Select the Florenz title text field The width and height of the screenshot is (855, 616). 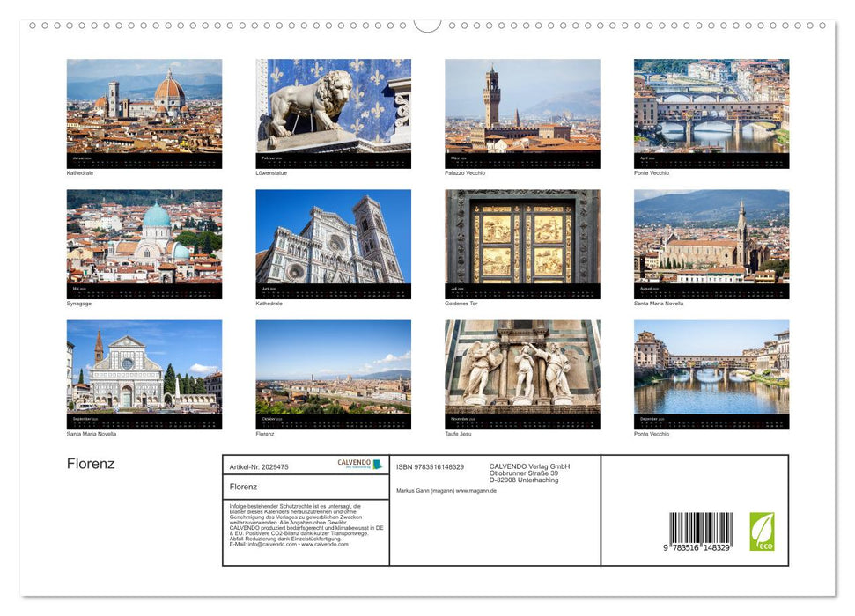tap(255, 487)
